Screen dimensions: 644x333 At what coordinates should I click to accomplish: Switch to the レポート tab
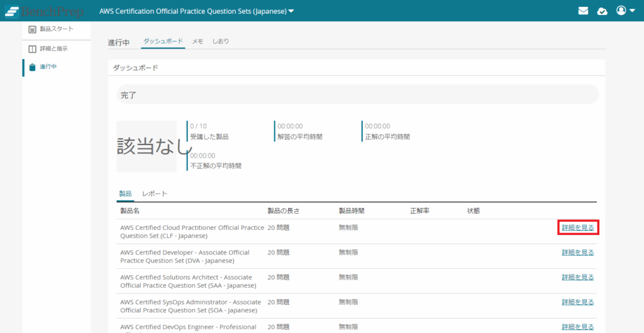(x=155, y=194)
